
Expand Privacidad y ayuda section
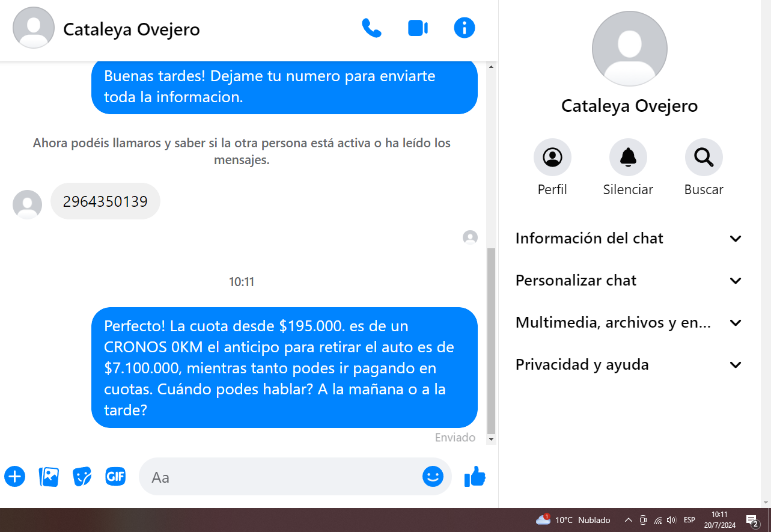coord(629,365)
